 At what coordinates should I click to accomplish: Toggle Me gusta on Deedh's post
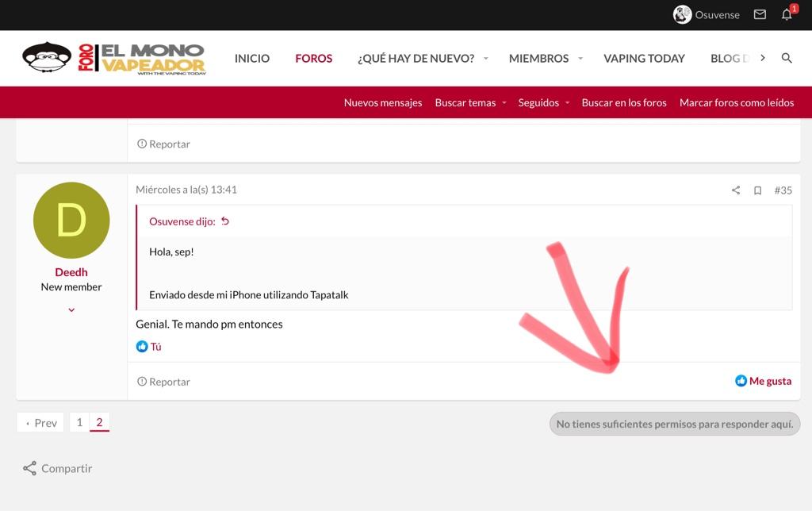tap(763, 381)
